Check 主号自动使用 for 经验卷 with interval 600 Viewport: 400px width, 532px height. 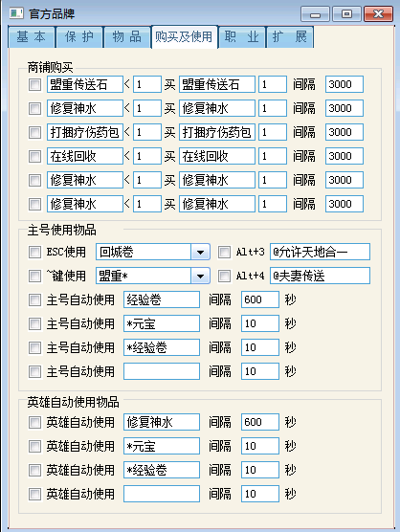(34, 299)
